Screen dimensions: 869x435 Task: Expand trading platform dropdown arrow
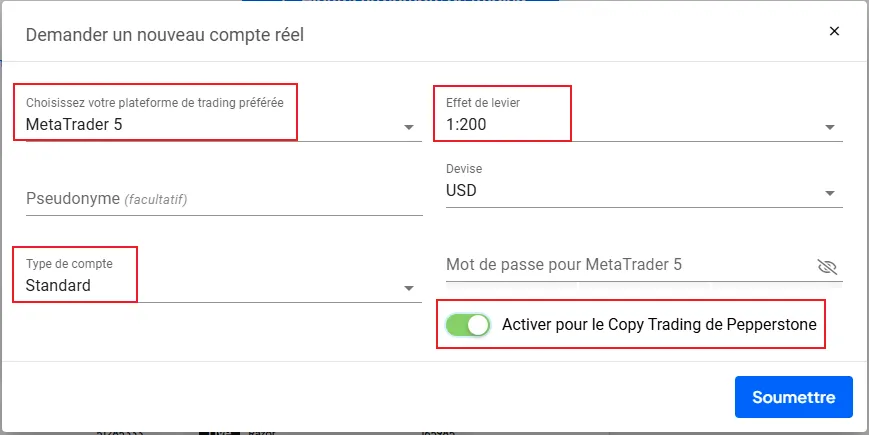point(408,127)
